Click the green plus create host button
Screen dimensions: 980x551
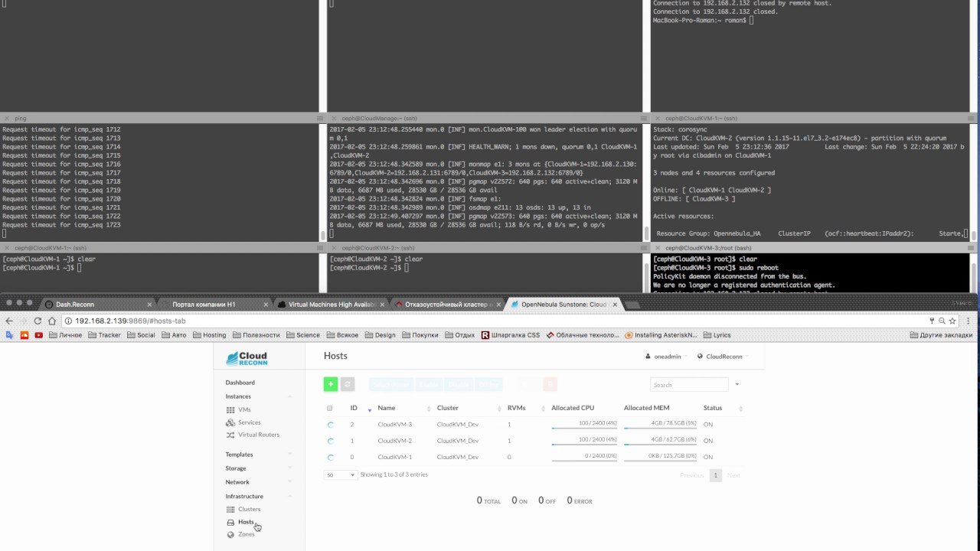(x=331, y=384)
